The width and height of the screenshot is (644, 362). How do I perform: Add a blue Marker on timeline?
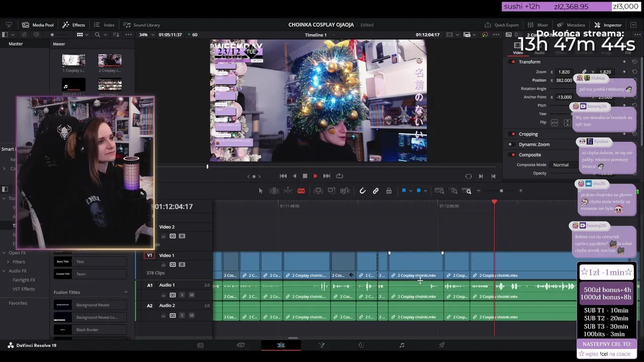419,191
